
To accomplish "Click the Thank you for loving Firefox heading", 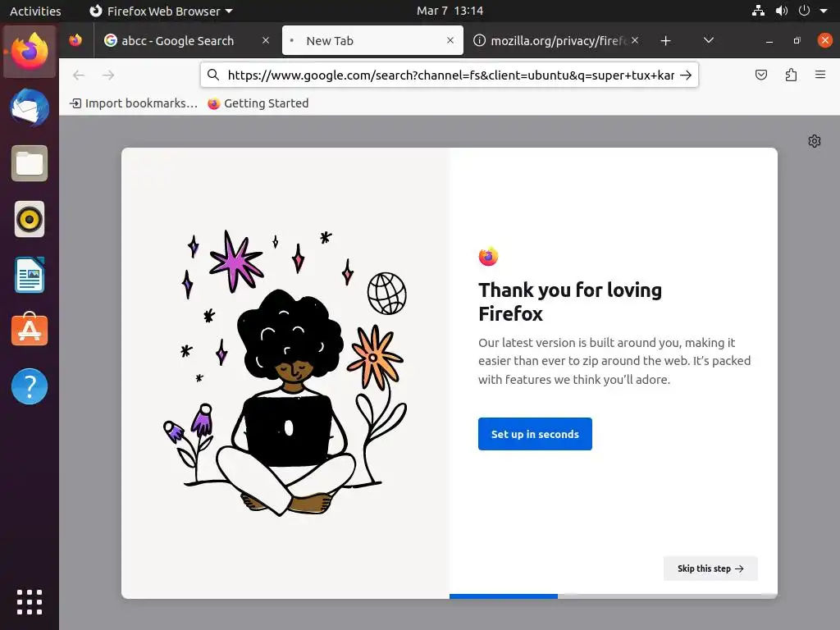I will [570, 302].
